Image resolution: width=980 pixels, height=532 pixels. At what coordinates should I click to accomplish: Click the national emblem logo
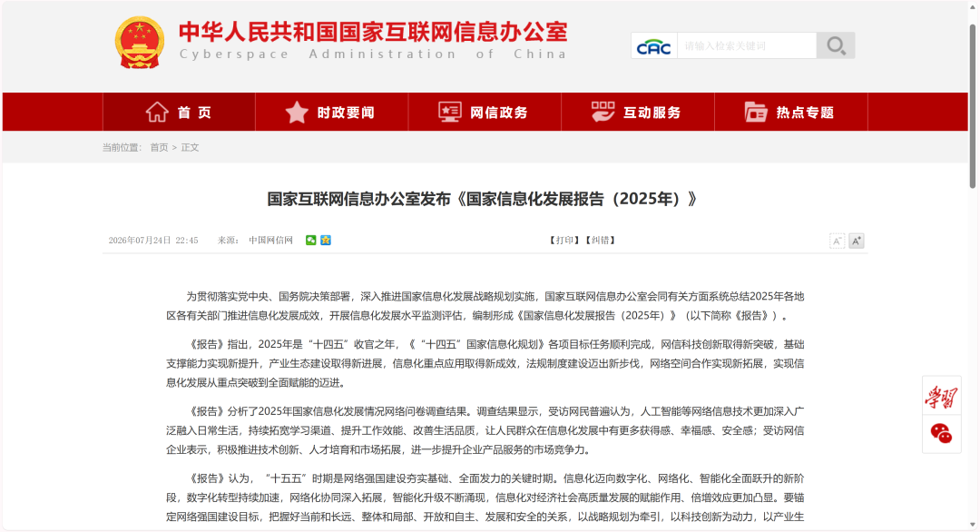pos(140,43)
